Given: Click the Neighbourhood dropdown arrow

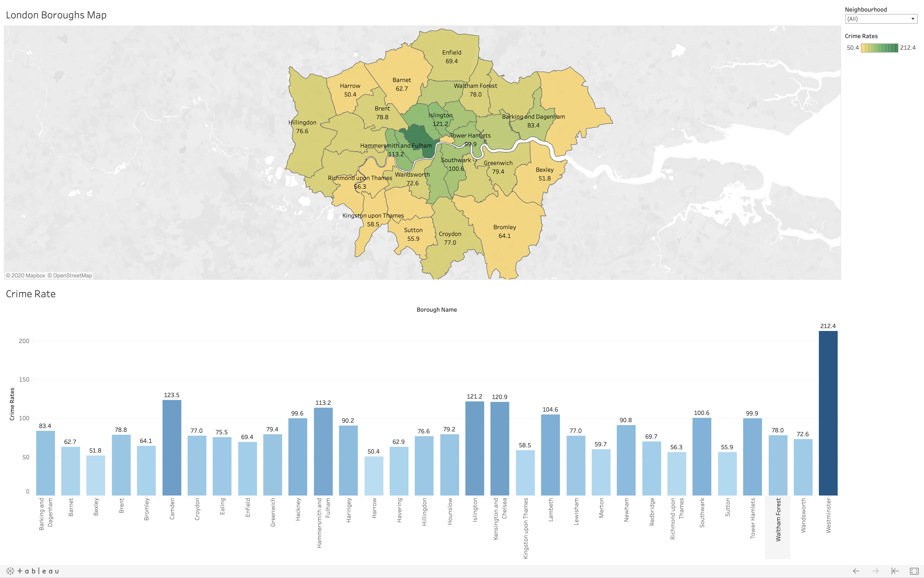Looking at the screenshot, I should [912, 19].
